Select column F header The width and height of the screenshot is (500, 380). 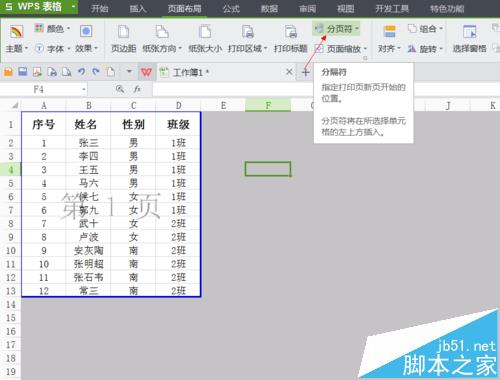click(268, 106)
